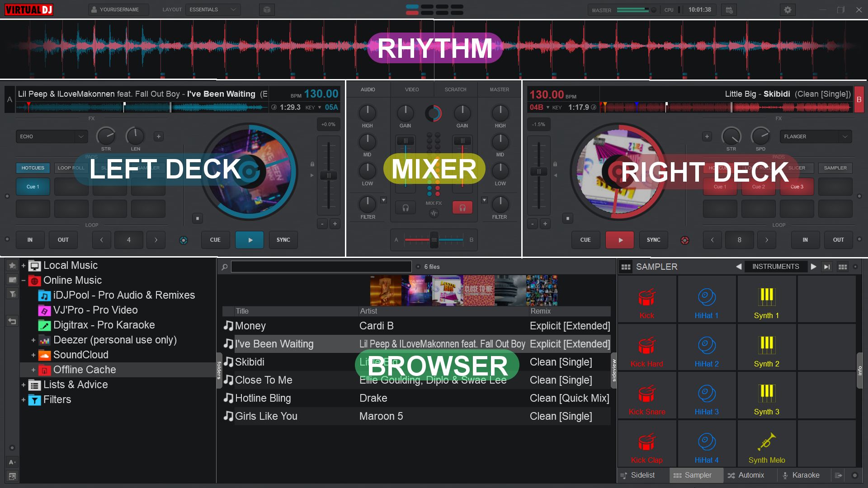Open the FLANGER effect dropdown
868x488 pixels.
coord(815,136)
